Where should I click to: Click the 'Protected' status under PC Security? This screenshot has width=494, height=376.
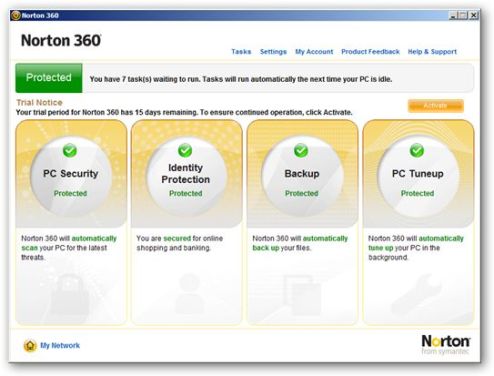(70, 193)
